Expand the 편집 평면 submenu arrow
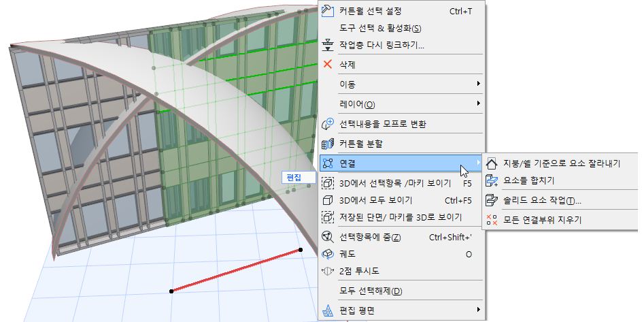Image resolution: width=644 pixels, height=322 pixels. coord(479,310)
